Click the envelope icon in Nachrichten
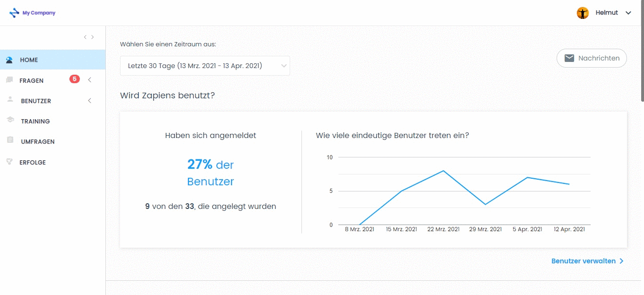This screenshot has height=295, width=644. coord(569,58)
